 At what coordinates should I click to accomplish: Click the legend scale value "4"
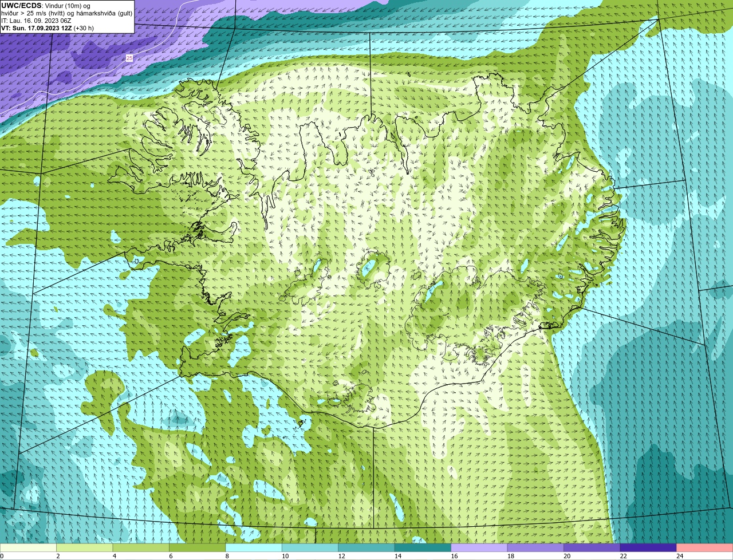point(114,556)
